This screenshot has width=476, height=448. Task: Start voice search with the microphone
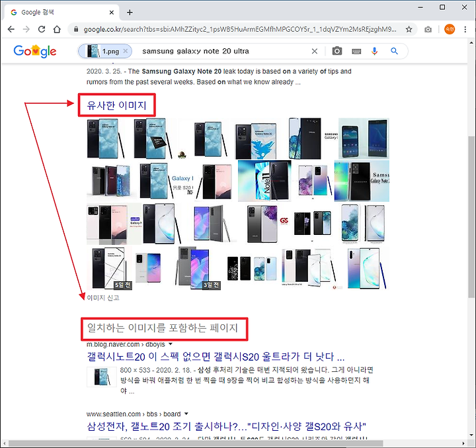pos(375,51)
